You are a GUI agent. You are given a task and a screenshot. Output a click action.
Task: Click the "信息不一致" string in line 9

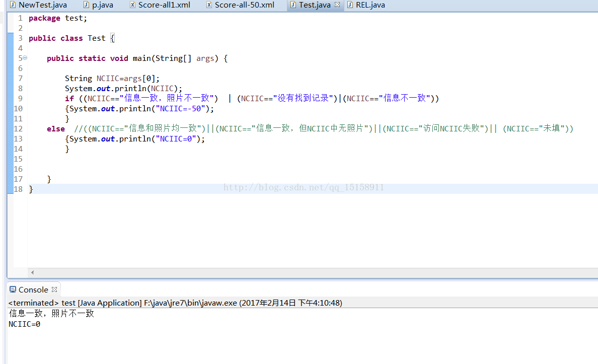click(404, 99)
